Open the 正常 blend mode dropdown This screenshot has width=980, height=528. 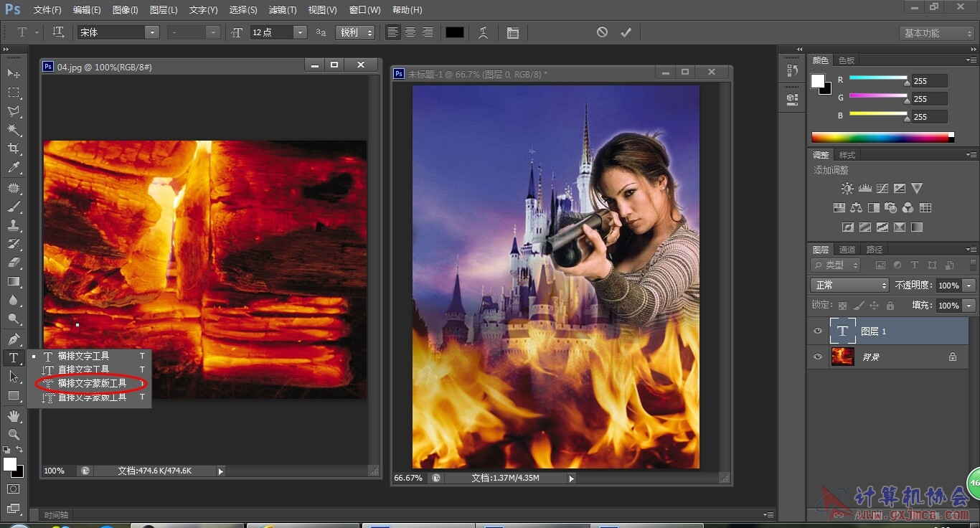[849, 285]
